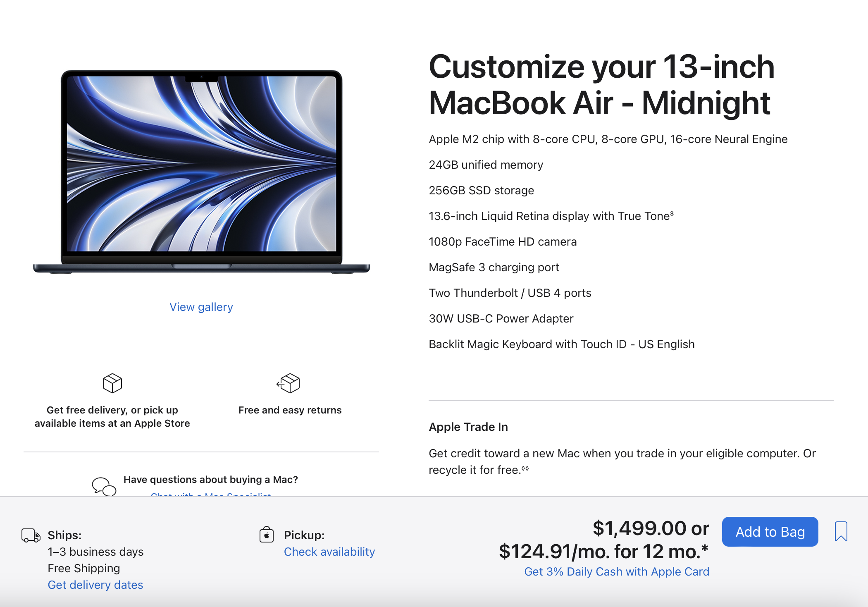Click the True Tone footnote superscript

(672, 213)
